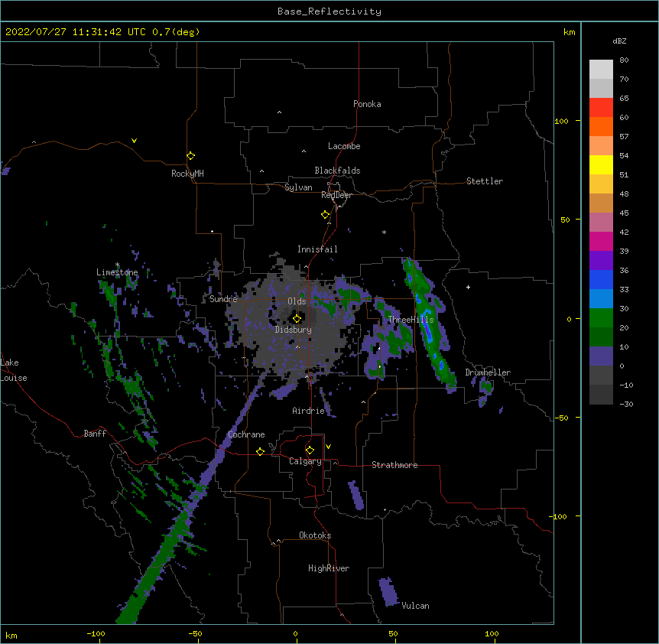Viewport: 659px width, 644px height.
Task: Select the radar site diamond between Olds and Didsbury
Action: (x=297, y=318)
